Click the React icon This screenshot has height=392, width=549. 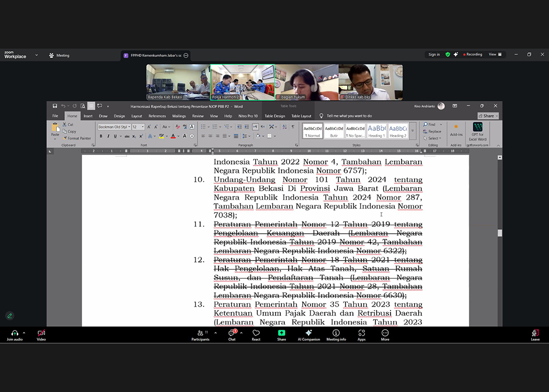[256, 334]
